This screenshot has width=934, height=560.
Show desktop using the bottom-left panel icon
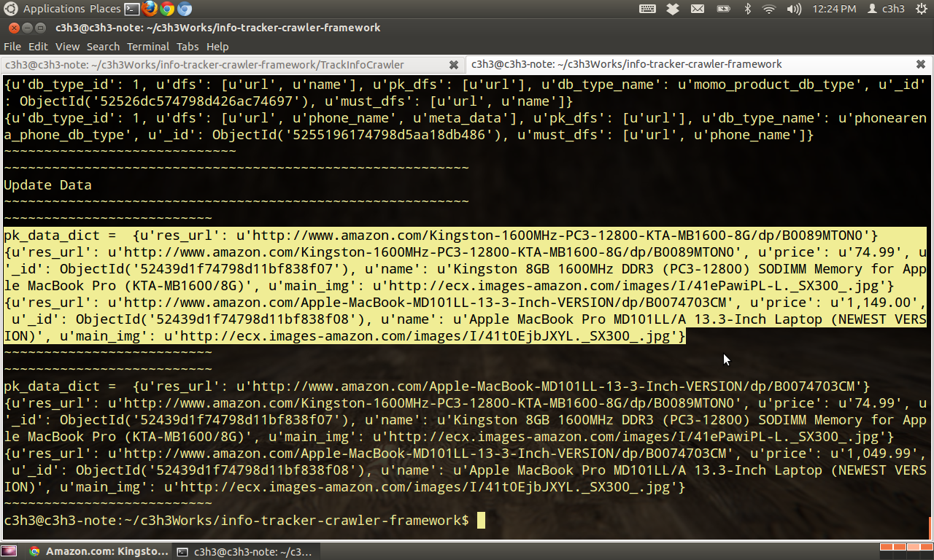point(9,551)
